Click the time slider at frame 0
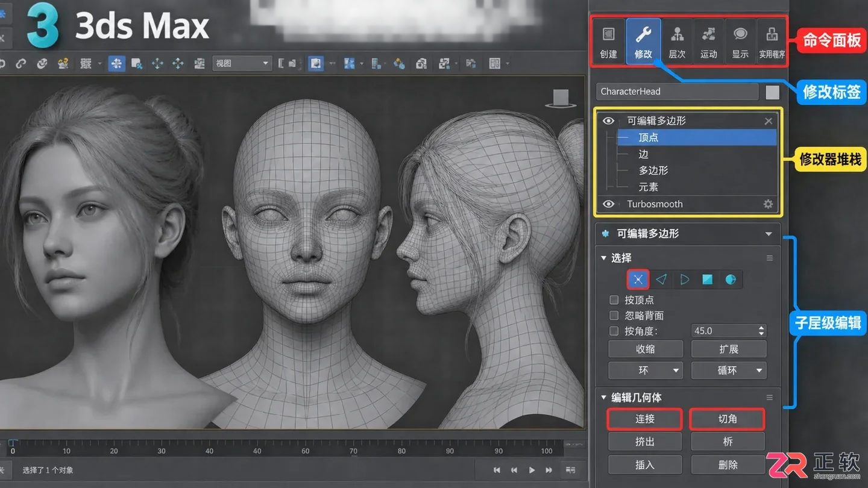Screen dimensions: 868x488 13,444
